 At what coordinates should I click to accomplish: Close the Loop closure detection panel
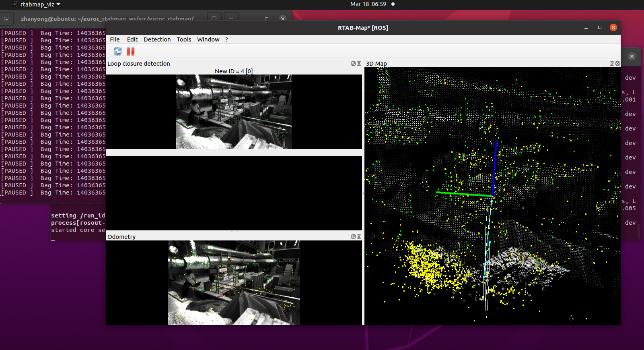click(359, 64)
